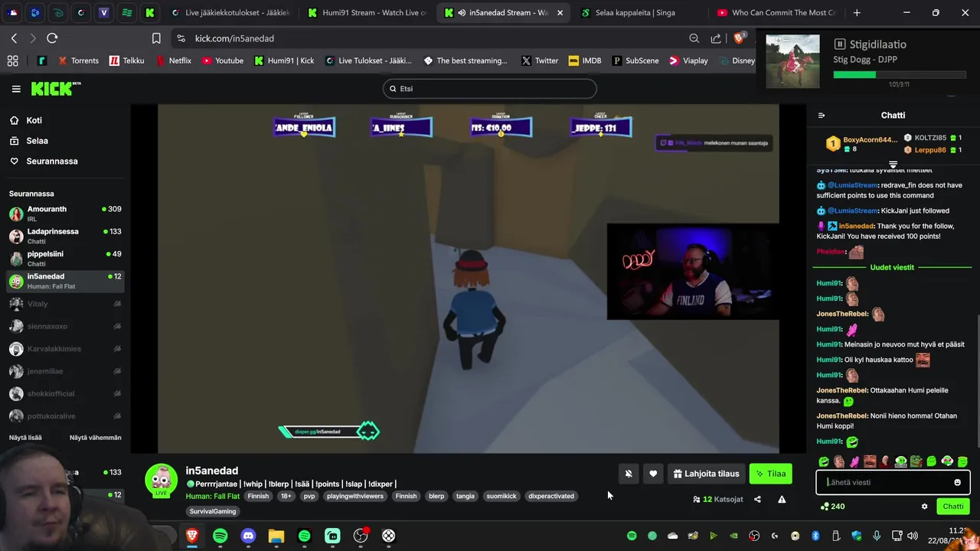Viewport: 980px width, 551px height.
Task: Click the microphone tray icon
Action: click(877, 536)
